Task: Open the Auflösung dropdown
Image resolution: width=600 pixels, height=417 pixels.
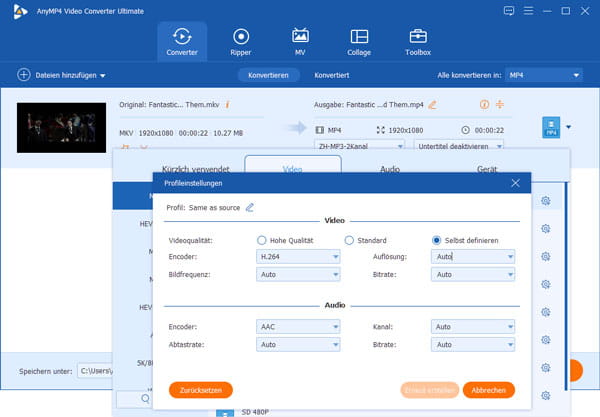Action: click(473, 257)
